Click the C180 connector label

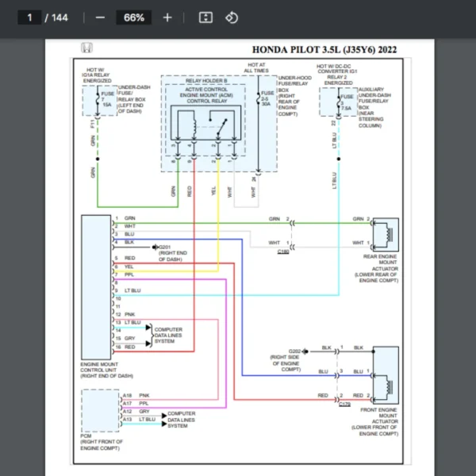click(x=283, y=251)
